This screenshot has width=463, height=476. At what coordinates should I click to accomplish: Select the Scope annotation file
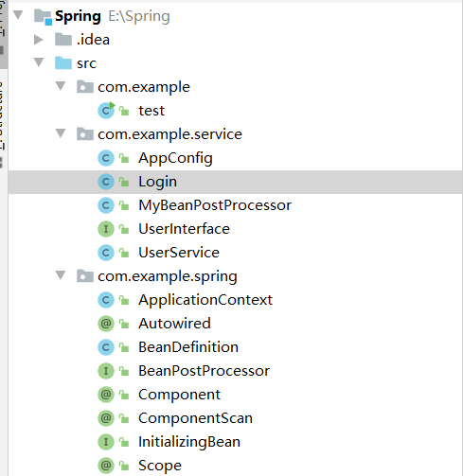[160, 466]
